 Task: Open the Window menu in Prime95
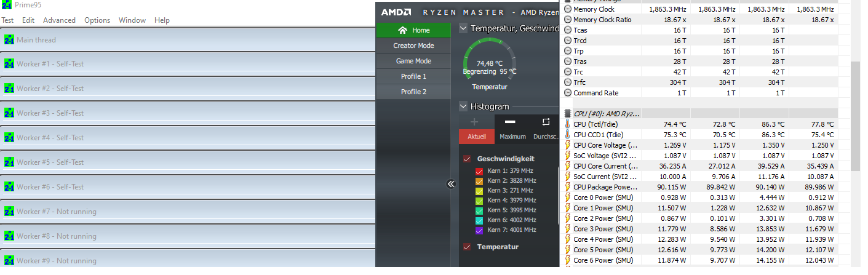pyautogui.click(x=132, y=20)
